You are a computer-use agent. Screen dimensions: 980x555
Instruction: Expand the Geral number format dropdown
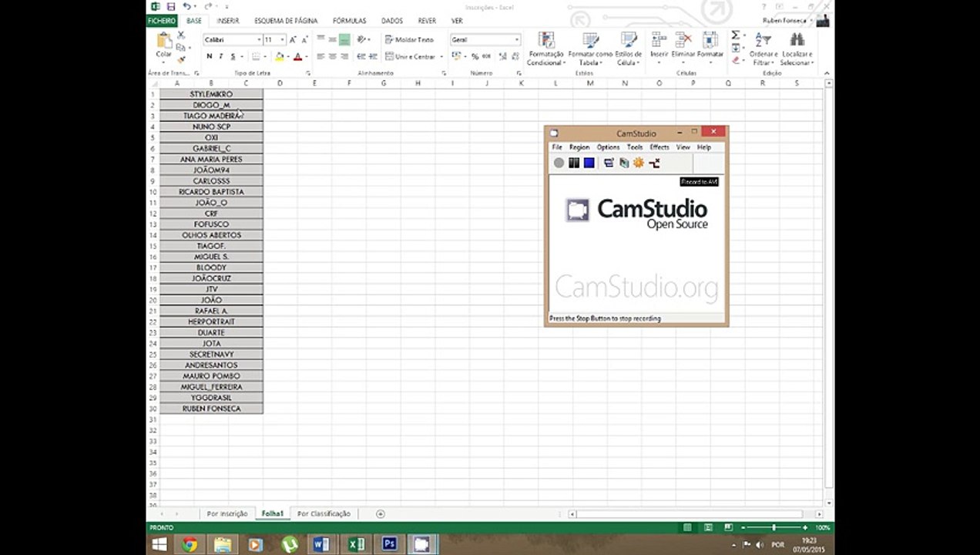(x=485, y=39)
